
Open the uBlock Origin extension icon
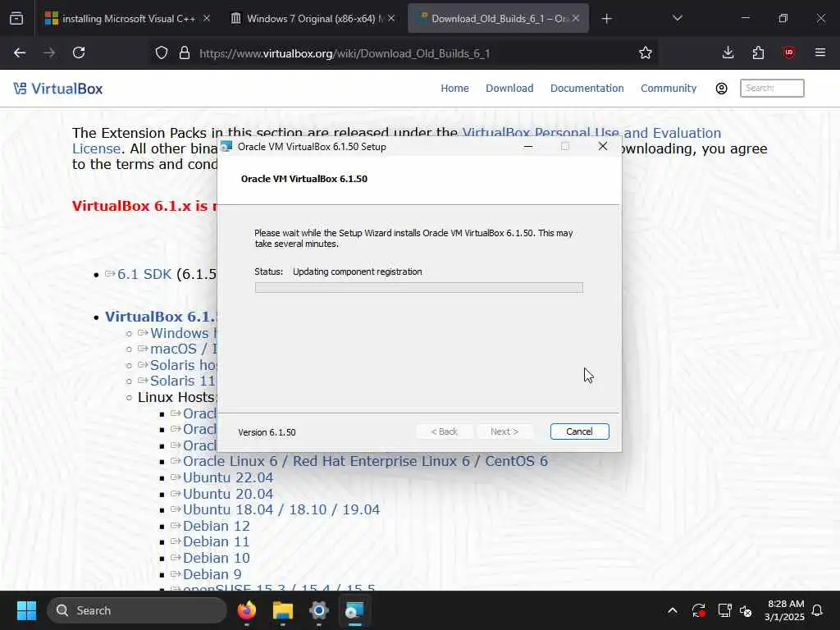pyautogui.click(x=788, y=52)
